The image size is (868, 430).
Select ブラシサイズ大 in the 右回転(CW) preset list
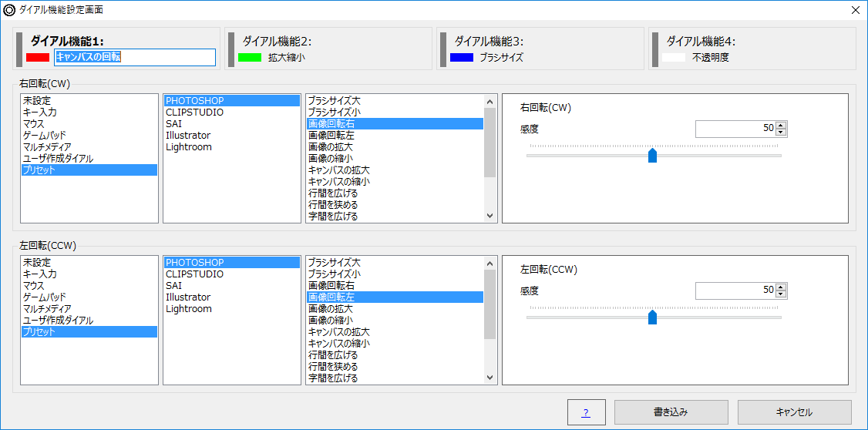pos(395,101)
